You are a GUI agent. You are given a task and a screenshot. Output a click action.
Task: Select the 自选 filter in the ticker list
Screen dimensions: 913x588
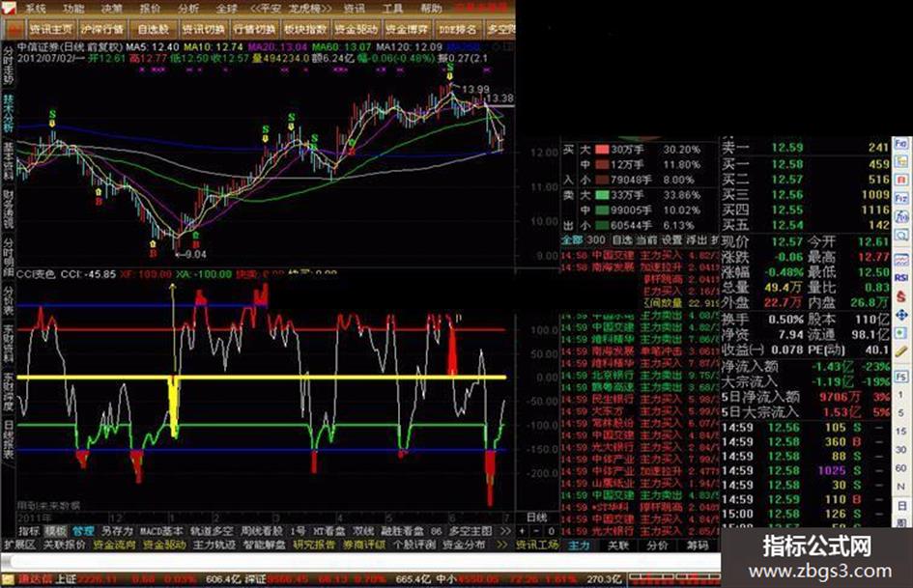tap(621, 239)
